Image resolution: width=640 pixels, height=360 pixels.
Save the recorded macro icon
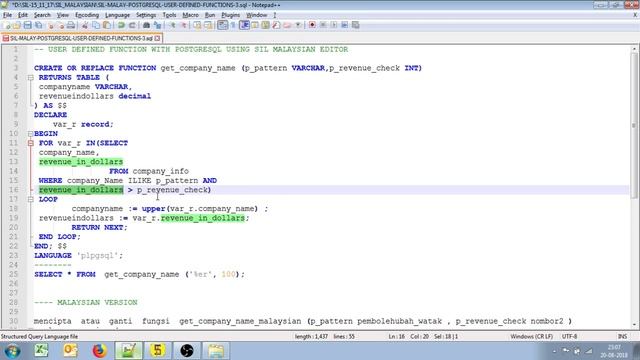click(356, 25)
